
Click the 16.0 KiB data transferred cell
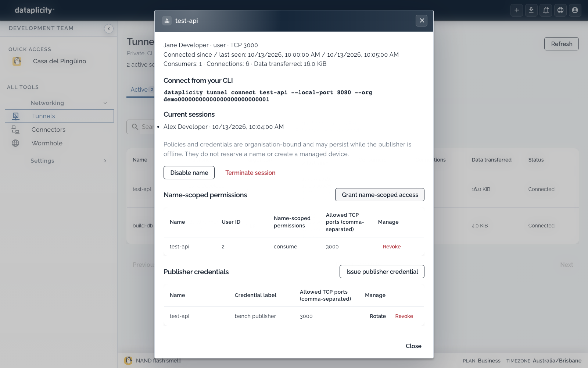[x=481, y=189]
